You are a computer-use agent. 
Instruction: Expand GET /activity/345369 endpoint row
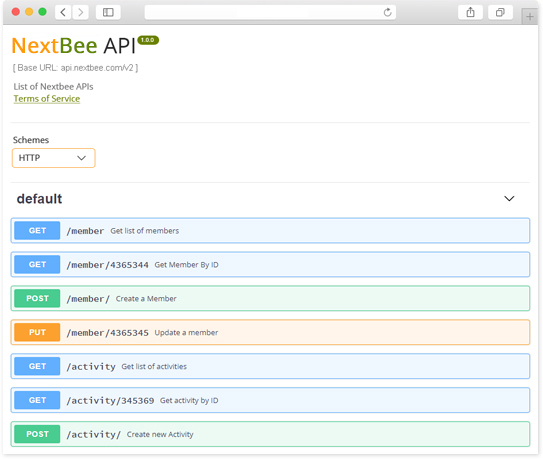click(x=270, y=400)
